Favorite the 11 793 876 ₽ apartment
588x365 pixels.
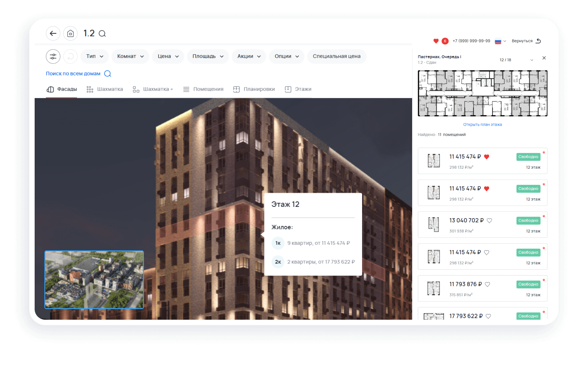point(488,284)
